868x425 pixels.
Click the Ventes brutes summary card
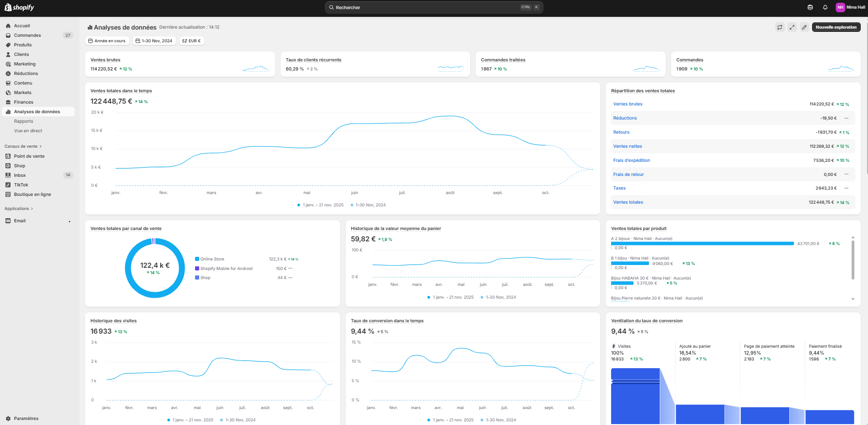[x=180, y=64]
